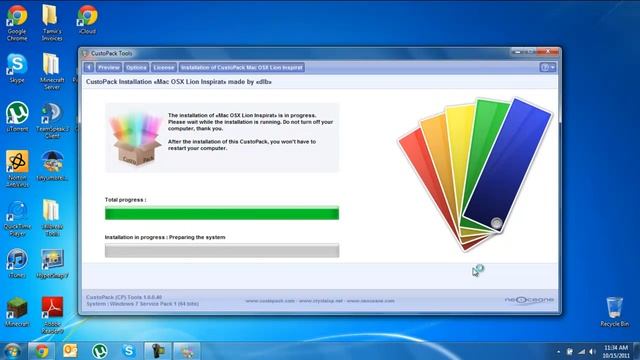Click 'Installation in progress : Preparing the system' text

tap(165, 237)
